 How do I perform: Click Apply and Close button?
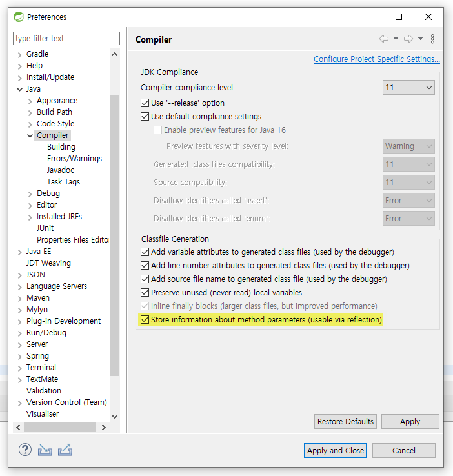pyautogui.click(x=335, y=450)
